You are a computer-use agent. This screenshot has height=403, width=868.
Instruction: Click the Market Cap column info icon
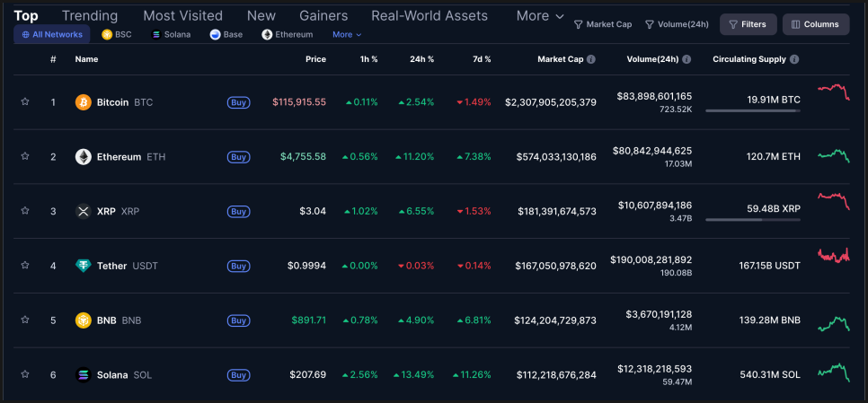(x=591, y=59)
